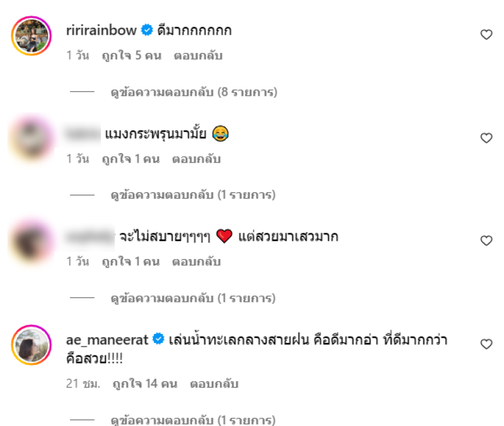View 1 like on จะไม่สบายๆๆๆ comment
The width and height of the screenshot is (504, 426).
131,262
